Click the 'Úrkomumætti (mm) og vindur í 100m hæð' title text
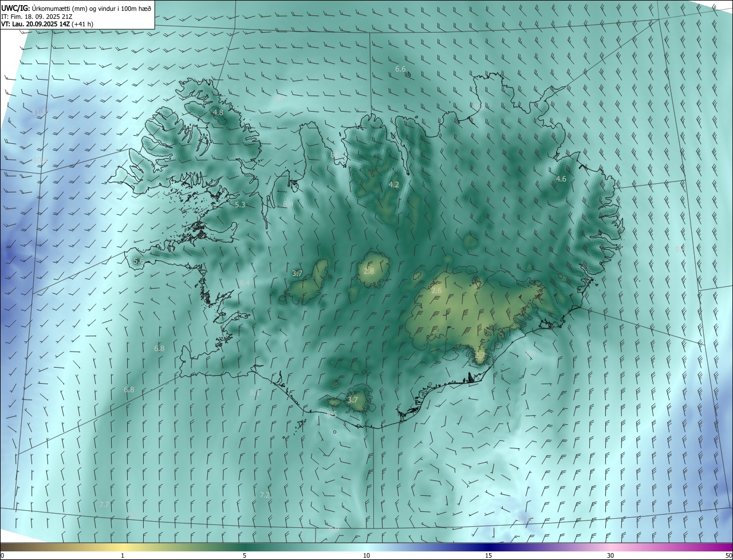This screenshot has width=733, height=560. coord(92,8)
